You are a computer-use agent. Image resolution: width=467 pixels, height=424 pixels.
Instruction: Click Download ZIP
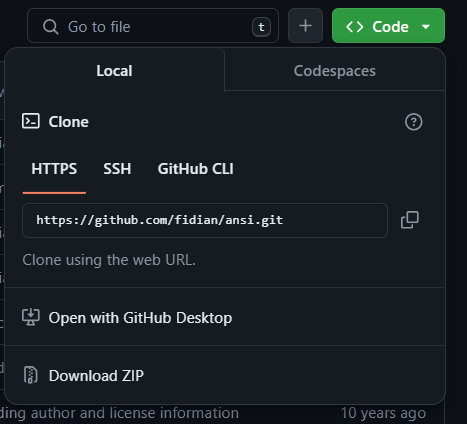225,375
